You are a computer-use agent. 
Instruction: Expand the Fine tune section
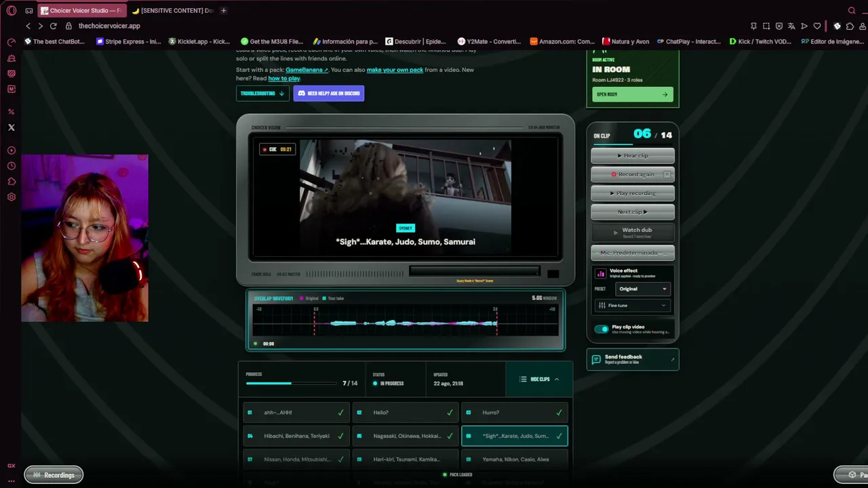[x=633, y=306]
